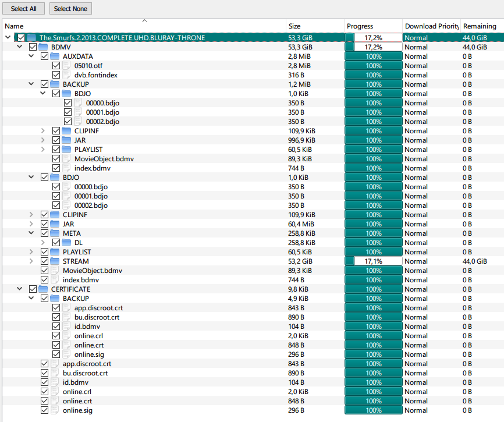The width and height of the screenshot is (504, 422).
Task: Expand the 996,9 KiB JAR folder
Action: point(42,140)
